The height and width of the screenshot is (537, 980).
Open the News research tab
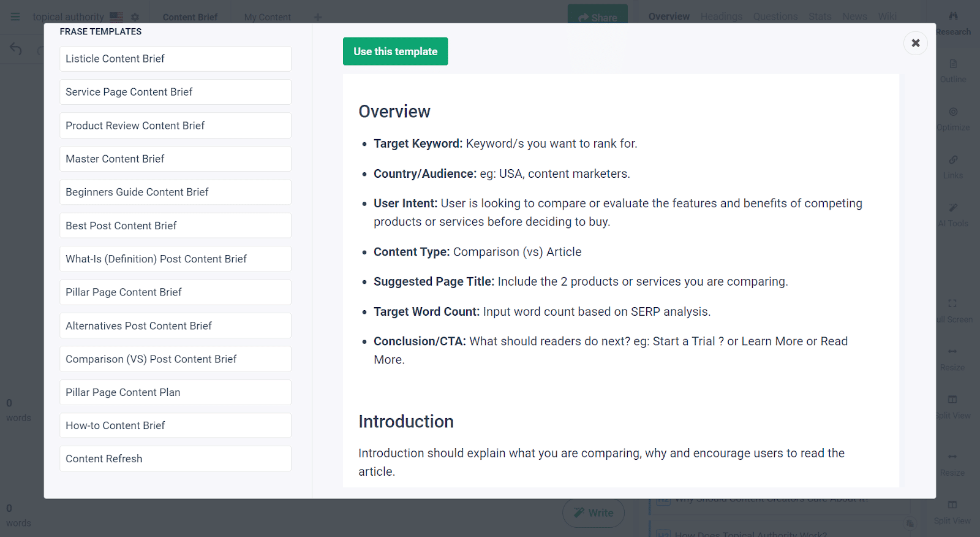(854, 17)
